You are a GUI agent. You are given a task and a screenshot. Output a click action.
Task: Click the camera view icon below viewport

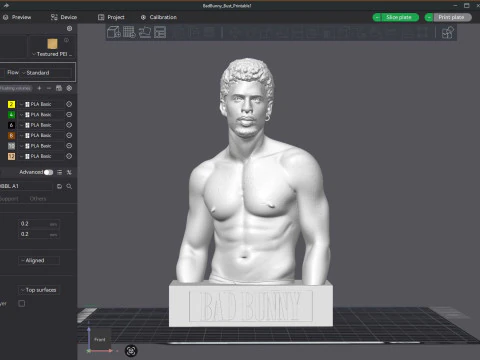pyautogui.click(x=131, y=351)
